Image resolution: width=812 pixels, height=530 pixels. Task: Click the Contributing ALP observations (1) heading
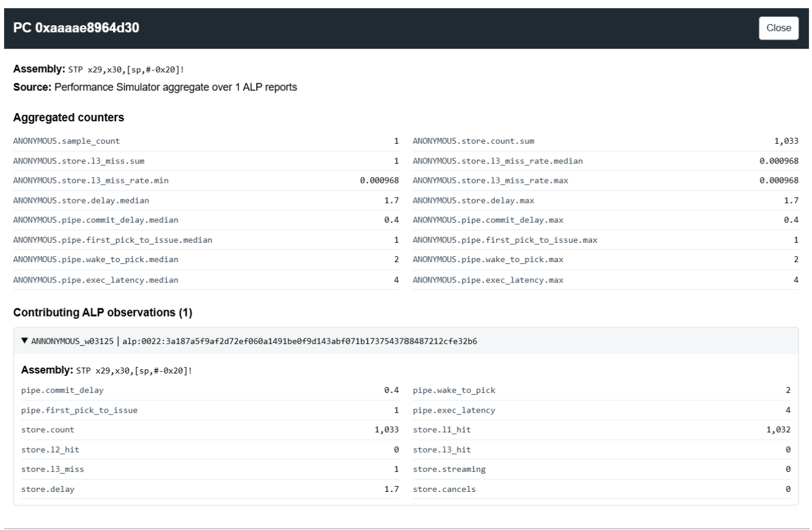click(103, 312)
